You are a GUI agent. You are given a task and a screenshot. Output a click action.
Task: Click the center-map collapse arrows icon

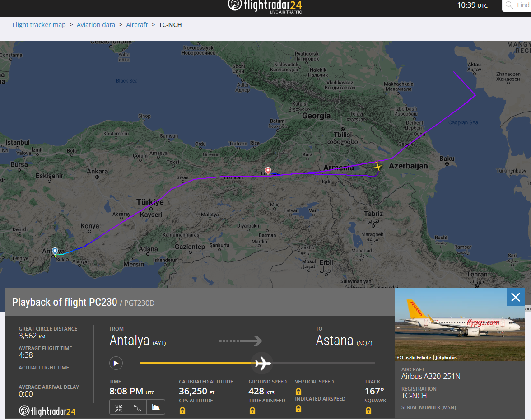[x=119, y=407]
